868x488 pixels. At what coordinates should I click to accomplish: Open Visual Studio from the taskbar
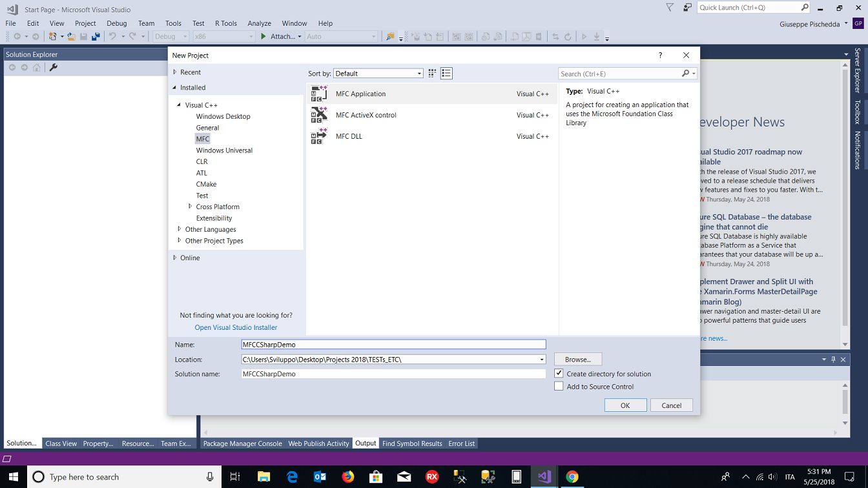(x=544, y=477)
